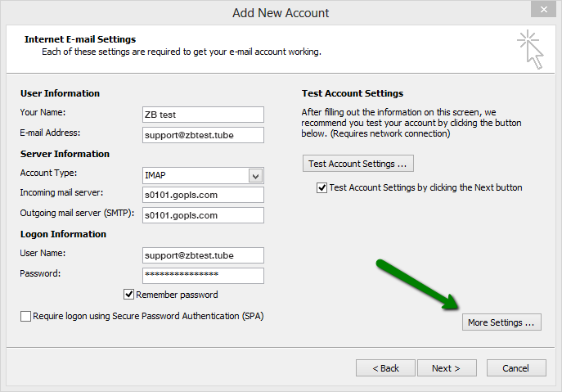
Task: Toggle the Remember password checkbox
Action: pyautogui.click(x=128, y=295)
